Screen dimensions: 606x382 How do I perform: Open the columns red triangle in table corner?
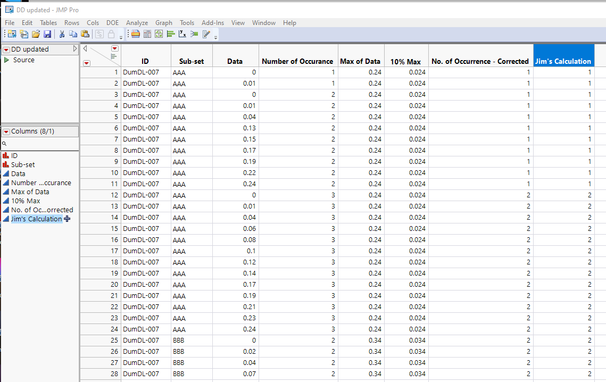coord(115,48)
